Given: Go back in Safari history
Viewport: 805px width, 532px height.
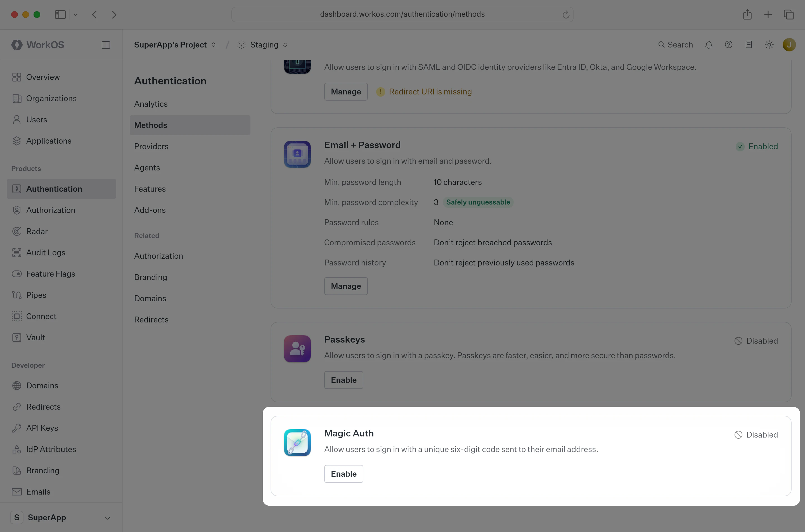Looking at the screenshot, I should point(94,15).
